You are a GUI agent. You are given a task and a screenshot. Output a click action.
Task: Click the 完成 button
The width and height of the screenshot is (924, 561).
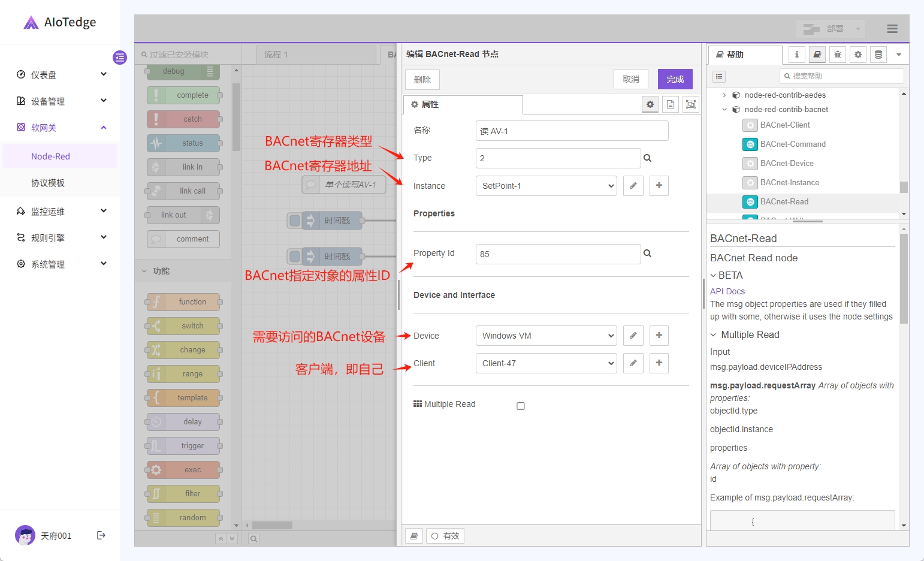tap(675, 79)
